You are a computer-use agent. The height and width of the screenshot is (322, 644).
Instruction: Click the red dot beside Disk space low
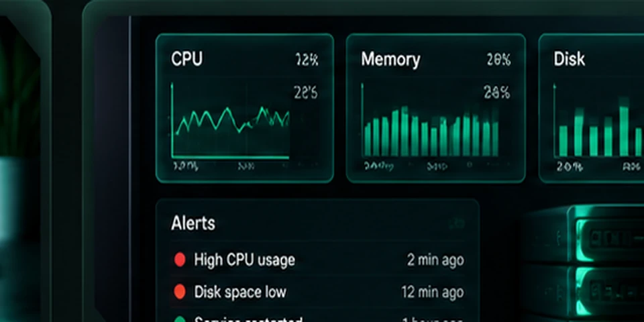coord(180,292)
